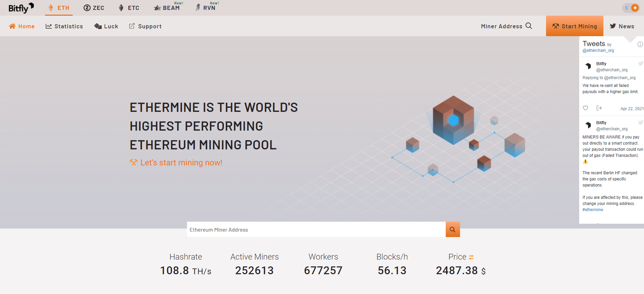Viewport: 644px width, 294px height.
Task: Click the ETC diamond icon
Action: (x=121, y=8)
